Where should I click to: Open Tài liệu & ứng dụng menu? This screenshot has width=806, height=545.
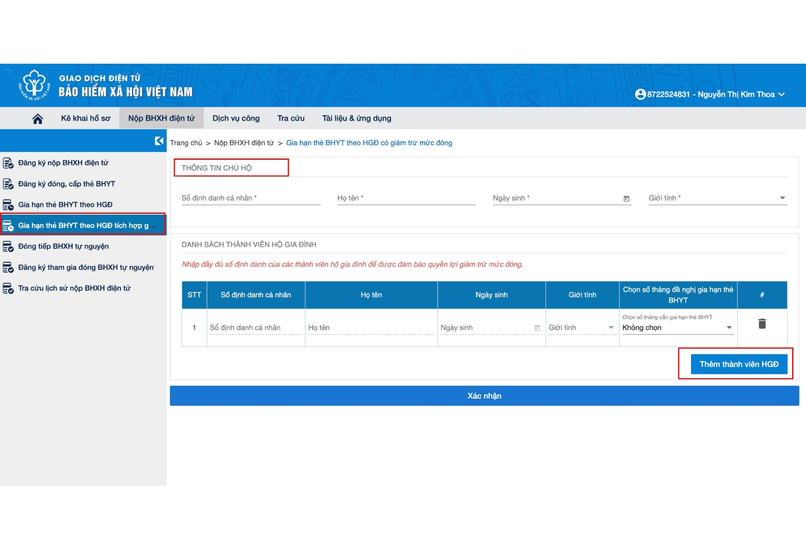pyautogui.click(x=357, y=118)
